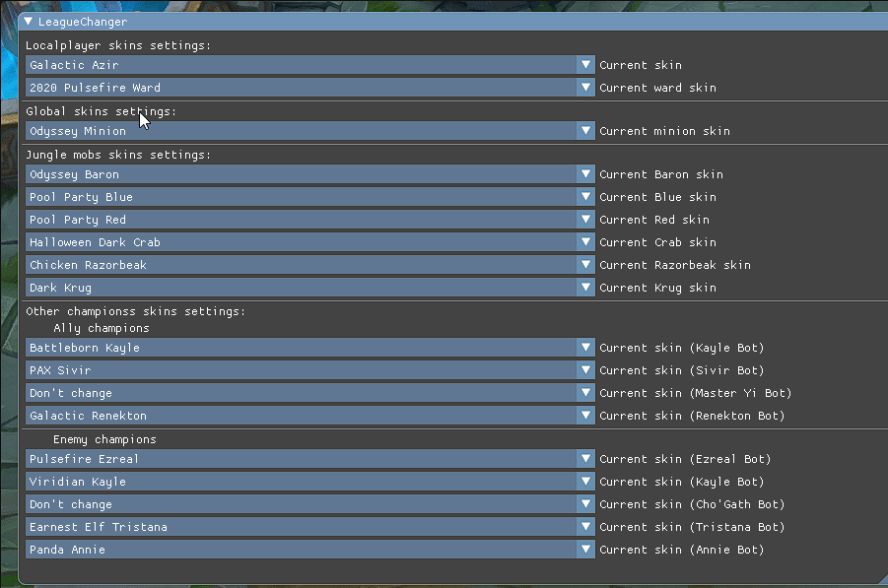This screenshot has width=888, height=588.
Task: Click arrow beside Panda Annie
Action: click(585, 550)
